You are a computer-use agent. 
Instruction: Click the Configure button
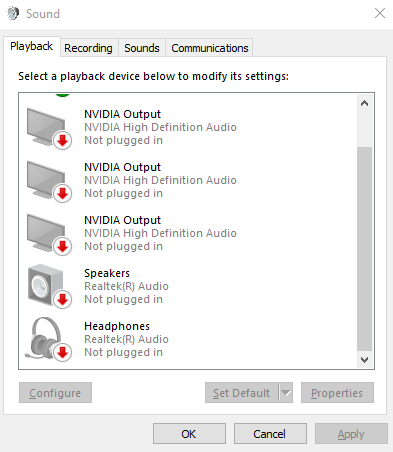(x=55, y=393)
